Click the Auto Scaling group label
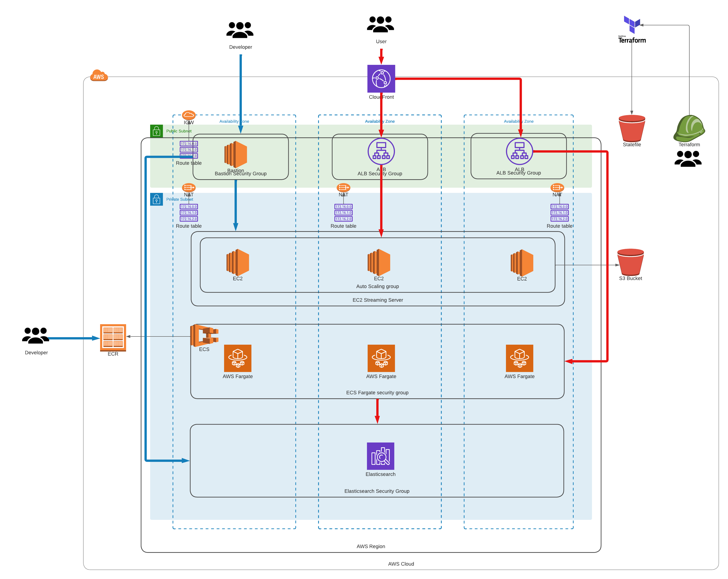Image resolution: width=728 pixels, height=579 pixels. [377, 286]
